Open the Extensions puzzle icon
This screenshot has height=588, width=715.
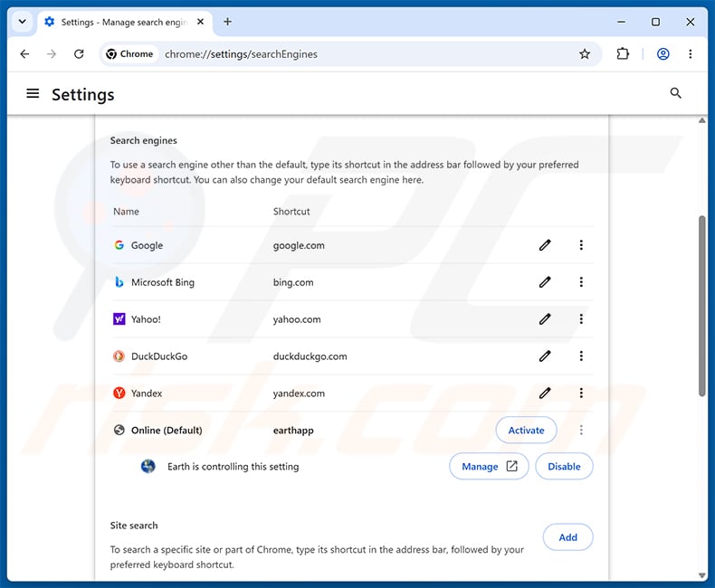pos(623,53)
